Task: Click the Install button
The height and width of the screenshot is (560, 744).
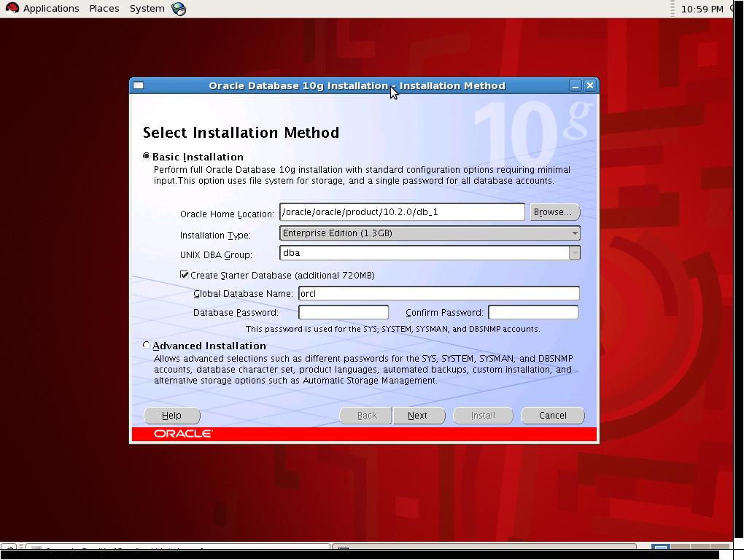Action: click(483, 416)
